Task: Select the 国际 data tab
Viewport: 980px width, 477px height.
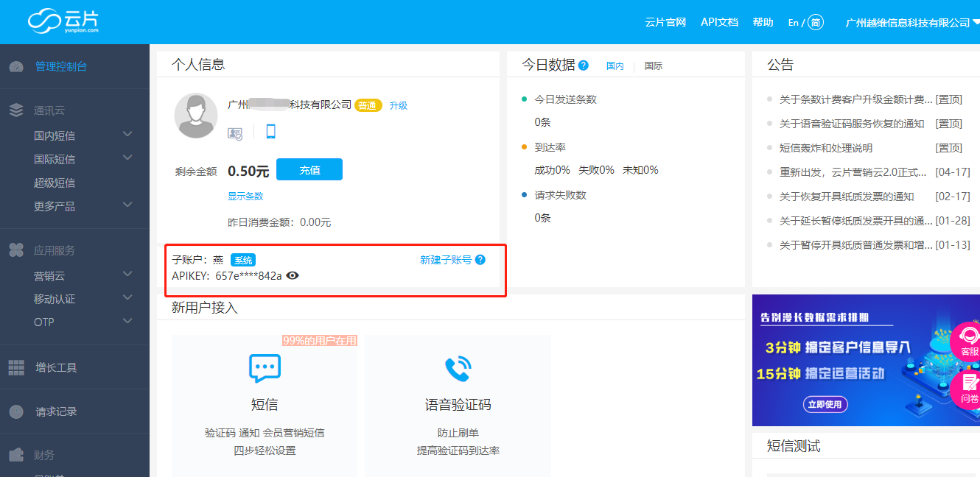Action: (x=654, y=66)
